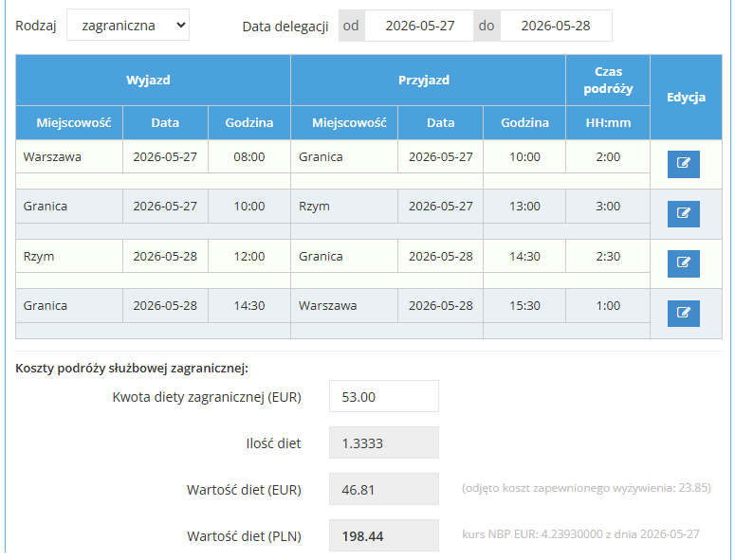Click departure time 08:00

tap(248, 157)
